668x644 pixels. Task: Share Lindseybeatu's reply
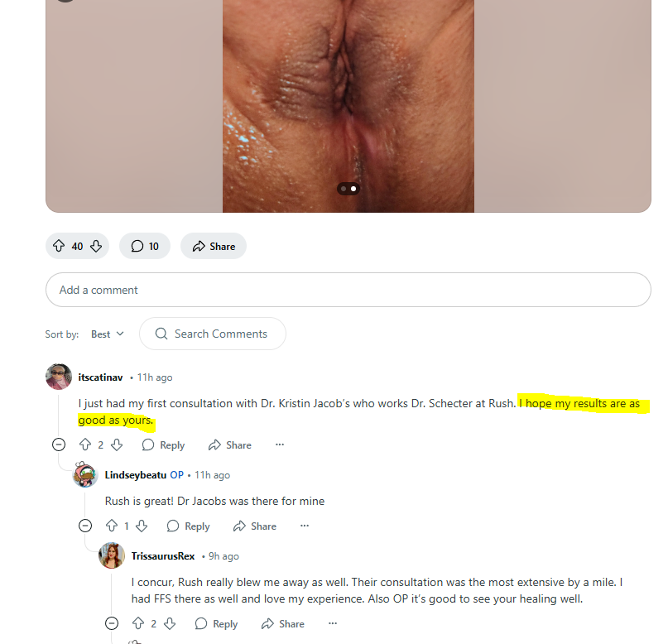tap(255, 526)
